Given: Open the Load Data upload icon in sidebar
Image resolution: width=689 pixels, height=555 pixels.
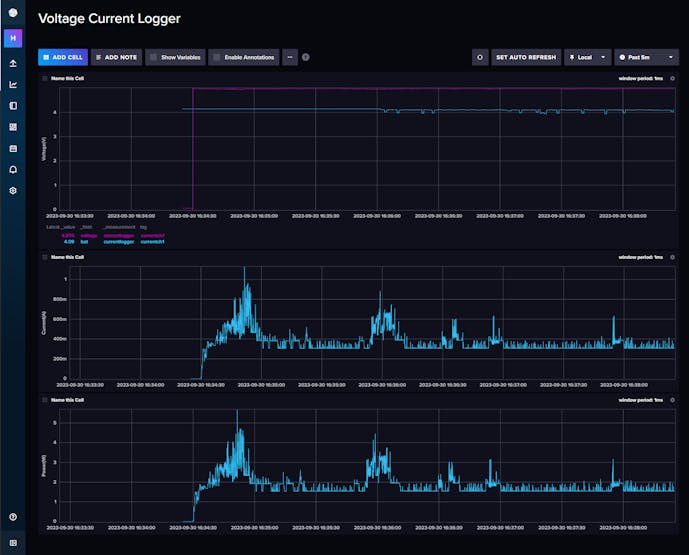Looking at the screenshot, I should click(x=13, y=63).
